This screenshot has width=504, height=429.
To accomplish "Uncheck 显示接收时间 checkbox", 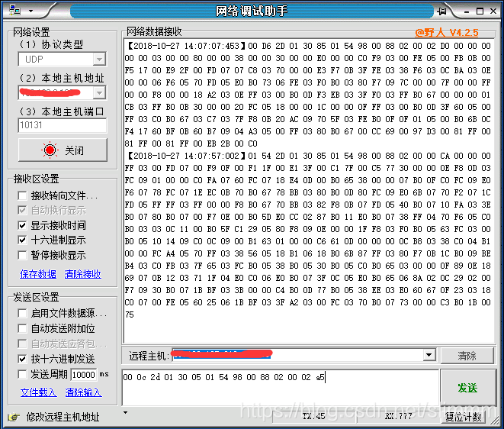I will coord(22,225).
